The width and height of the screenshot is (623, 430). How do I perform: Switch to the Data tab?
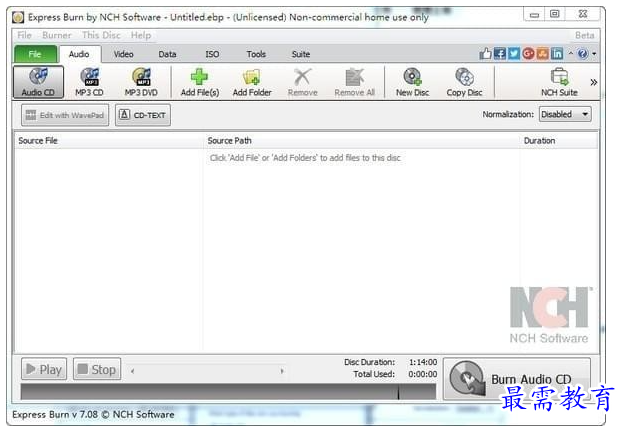click(x=167, y=54)
